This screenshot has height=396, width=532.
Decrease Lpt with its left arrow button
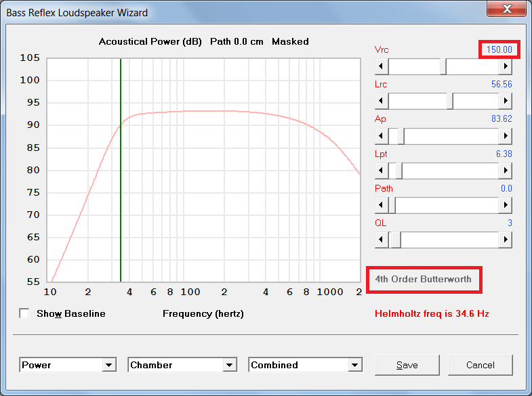[382, 171]
